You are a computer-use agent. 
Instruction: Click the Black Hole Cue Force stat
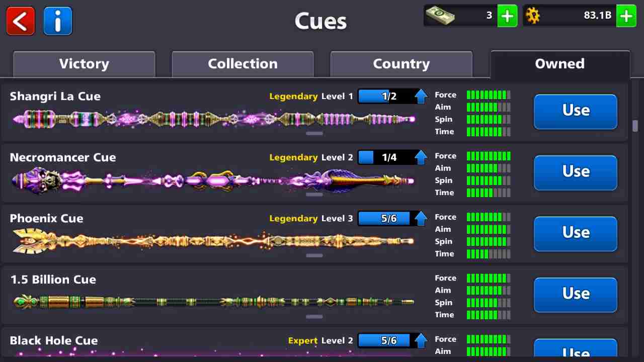(x=472, y=339)
